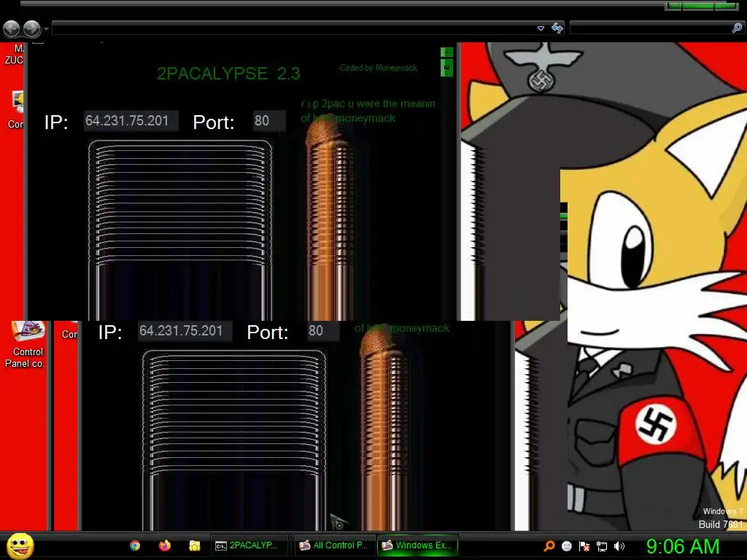This screenshot has width=747, height=560.
Task: Select the Port field showing 80 in top view
Action: (269, 121)
